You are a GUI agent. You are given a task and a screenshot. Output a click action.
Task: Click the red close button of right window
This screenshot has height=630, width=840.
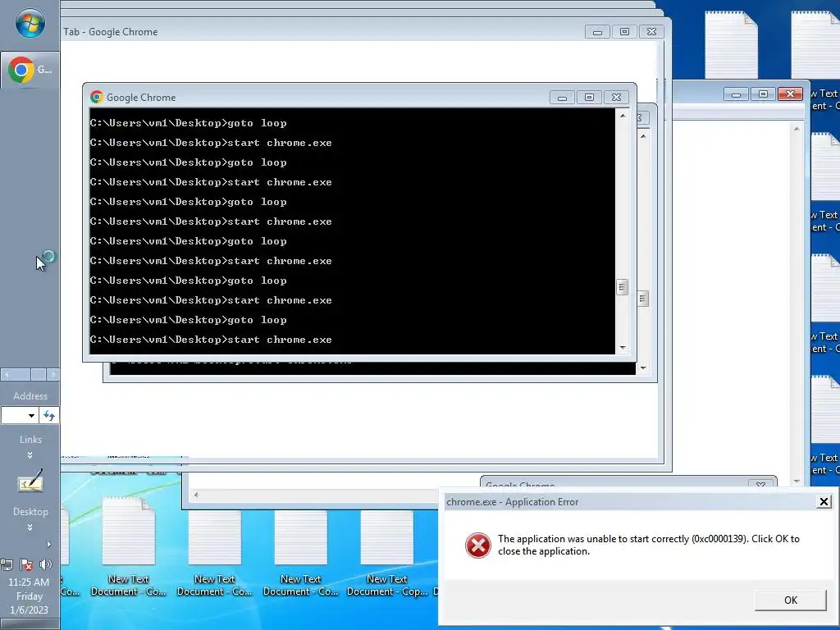click(790, 94)
